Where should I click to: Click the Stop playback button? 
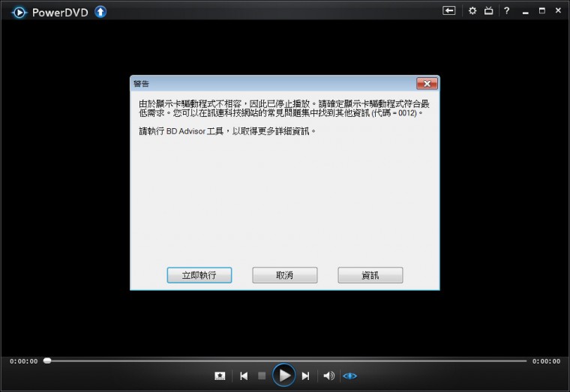[262, 376]
